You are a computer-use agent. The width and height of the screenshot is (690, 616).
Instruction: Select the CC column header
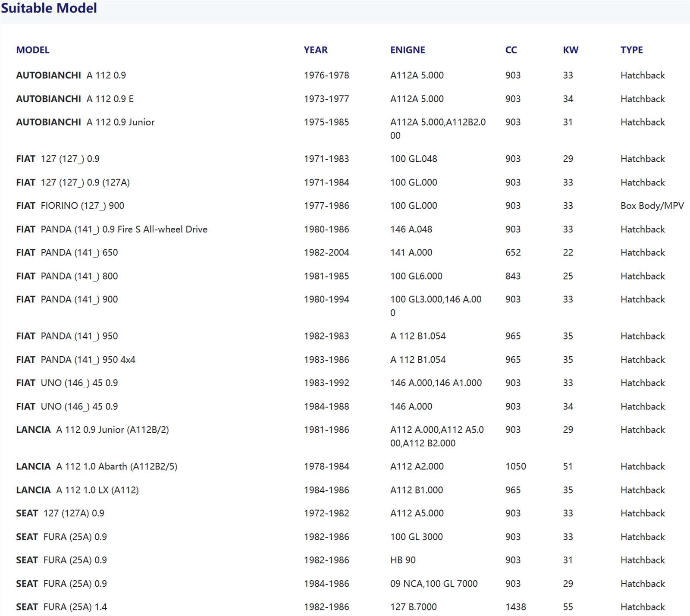[x=511, y=50]
